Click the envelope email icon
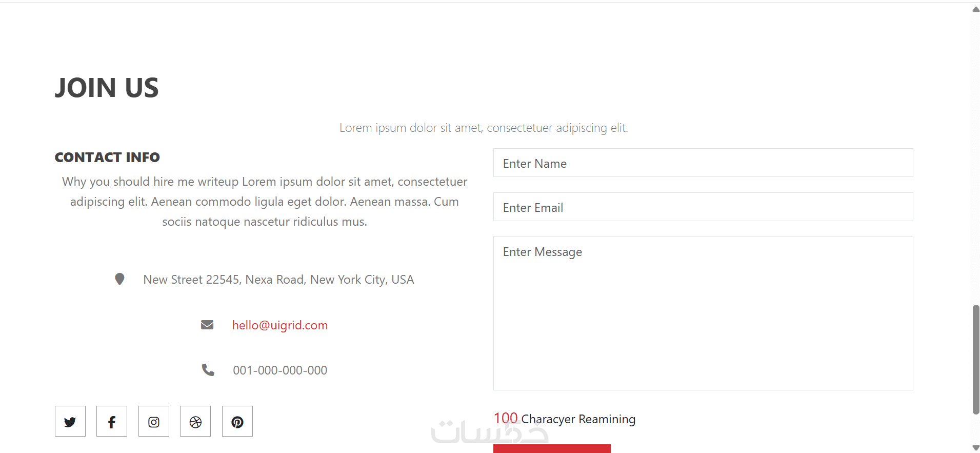This screenshot has height=453, width=980. (207, 325)
